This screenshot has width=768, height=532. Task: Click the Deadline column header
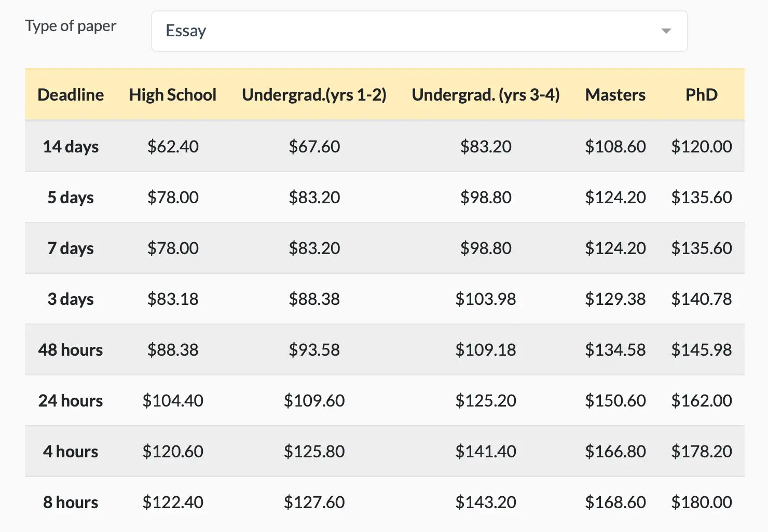click(x=71, y=94)
